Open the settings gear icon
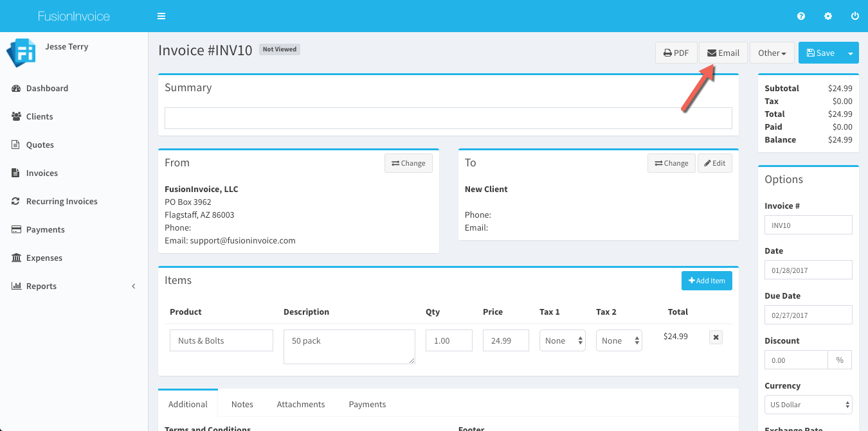The height and width of the screenshot is (431, 868). click(x=828, y=16)
